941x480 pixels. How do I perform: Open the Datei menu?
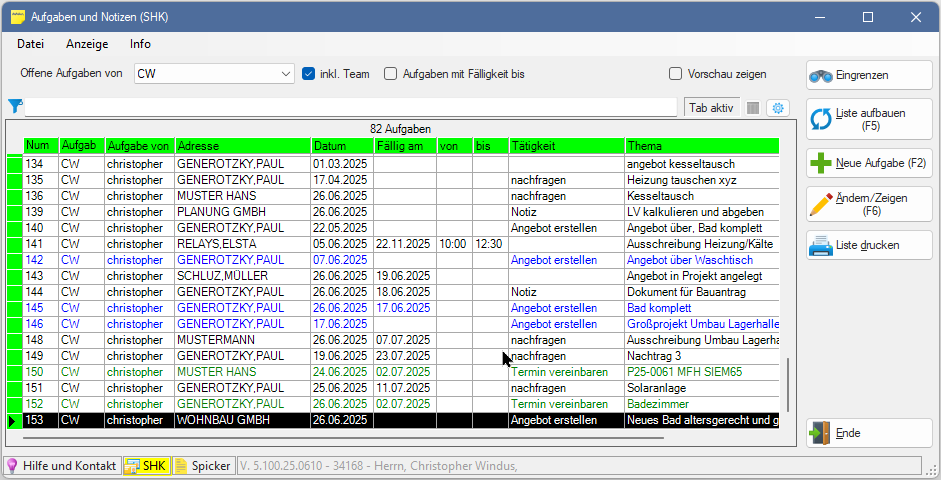pyautogui.click(x=30, y=44)
